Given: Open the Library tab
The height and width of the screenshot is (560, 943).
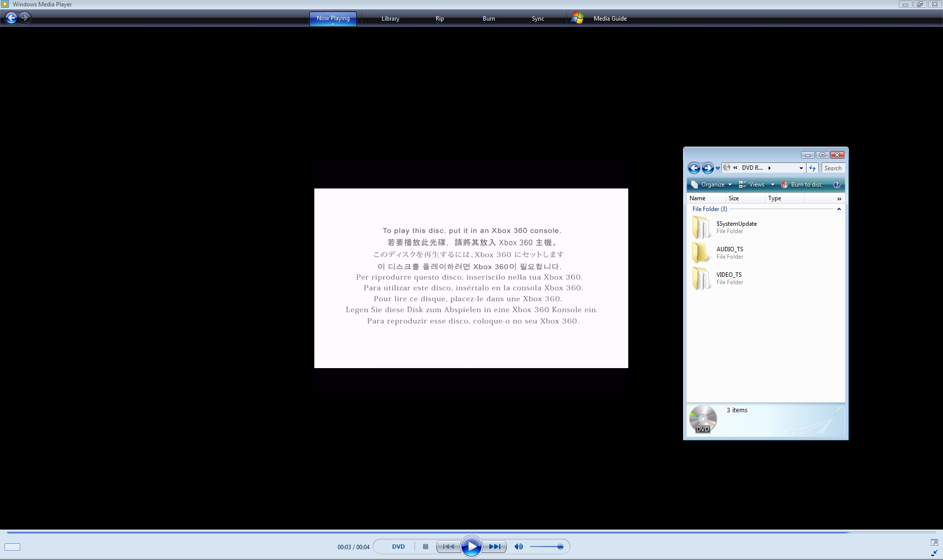Looking at the screenshot, I should (390, 19).
